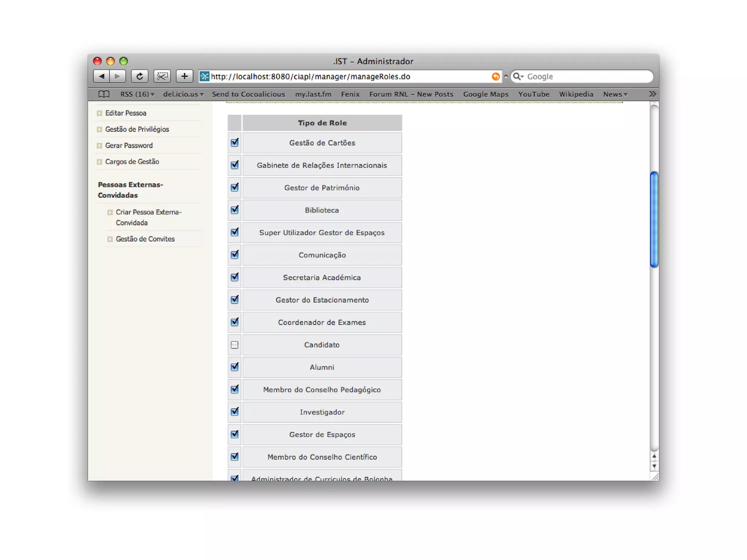The width and height of the screenshot is (747, 560).
Task: Click the browser forward arrow button
Action: tap(117, 76)
